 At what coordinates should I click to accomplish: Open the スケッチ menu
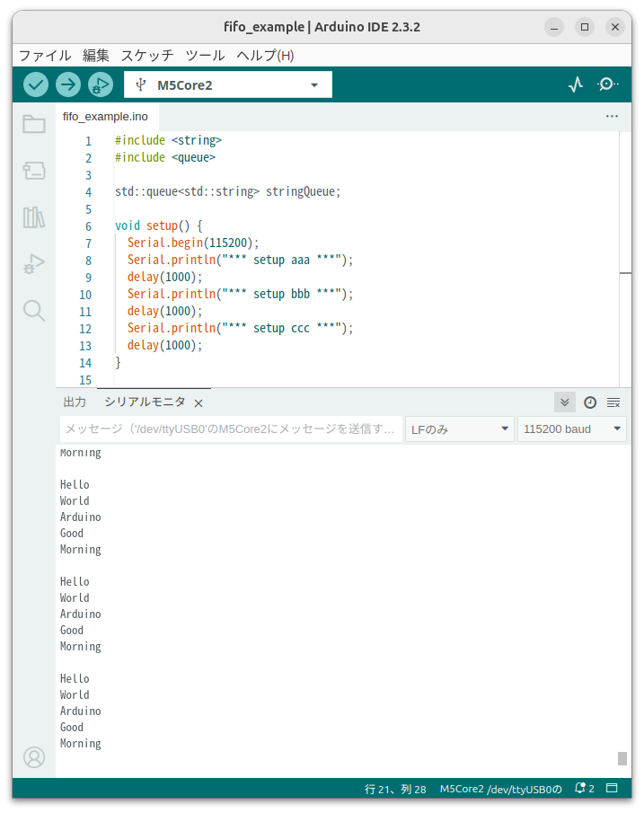[x=147, y=56]
